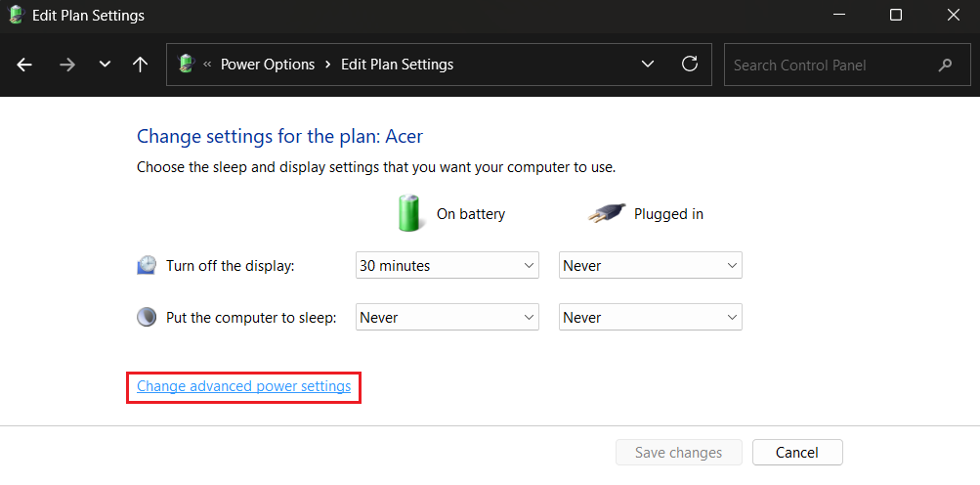Open sleep dropdown for On battery
980x485 pixels.
(447, 317)
